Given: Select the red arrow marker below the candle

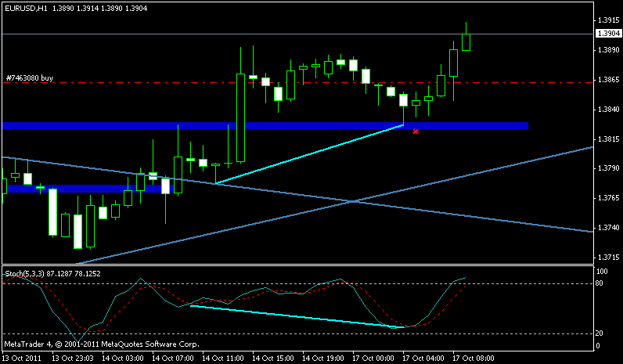Looking at the screenshot, I should pos(416,132).
